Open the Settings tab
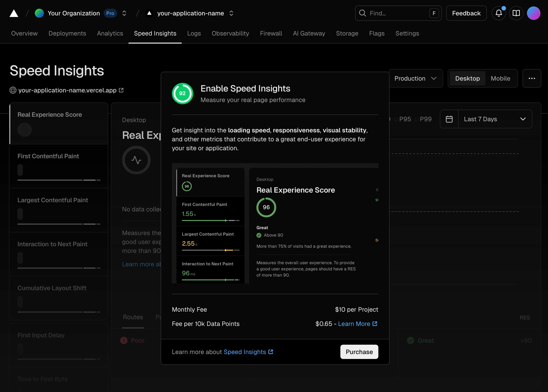Screen dimensions: 548x392 (x=407, y=33)
